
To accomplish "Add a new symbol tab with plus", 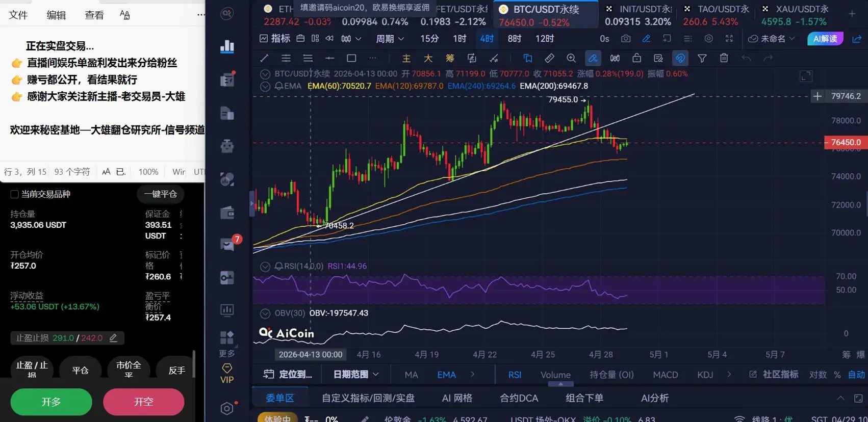I will tap(852, 14).
